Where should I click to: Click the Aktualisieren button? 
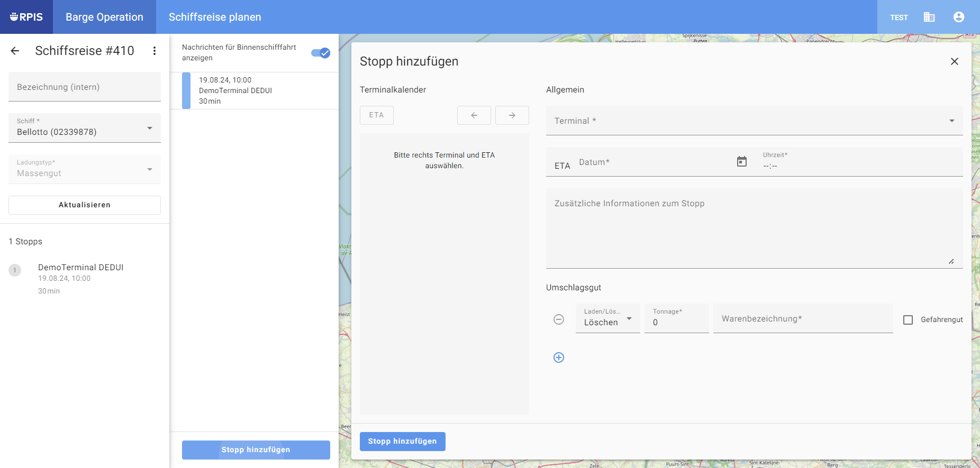(x=85, y=205)
